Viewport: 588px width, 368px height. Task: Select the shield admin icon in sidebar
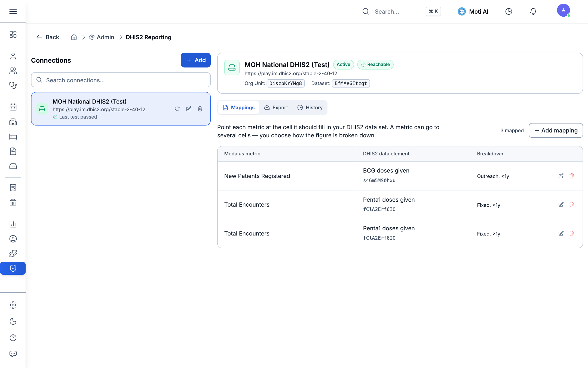point(13,268)
